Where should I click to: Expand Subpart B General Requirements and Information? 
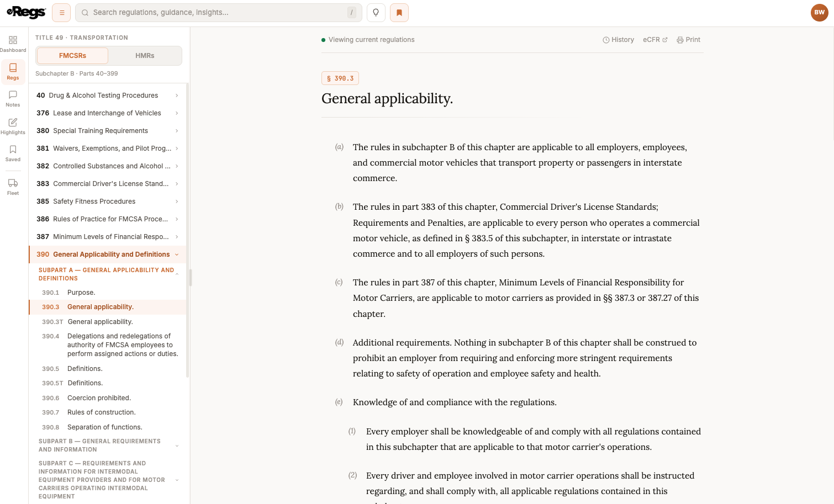(x=107, y=445)
